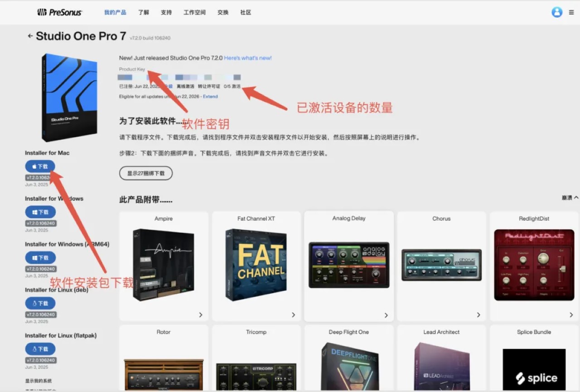Go back using arrow beside Studio One Pro 7
580x392 pixels.
[30, 36]
